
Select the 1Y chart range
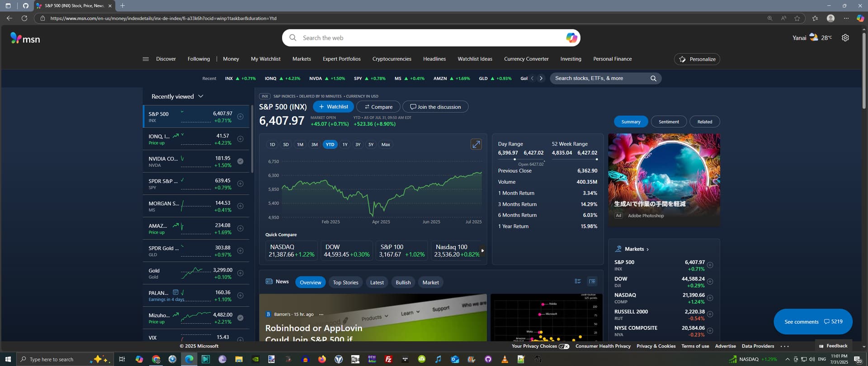345,145
